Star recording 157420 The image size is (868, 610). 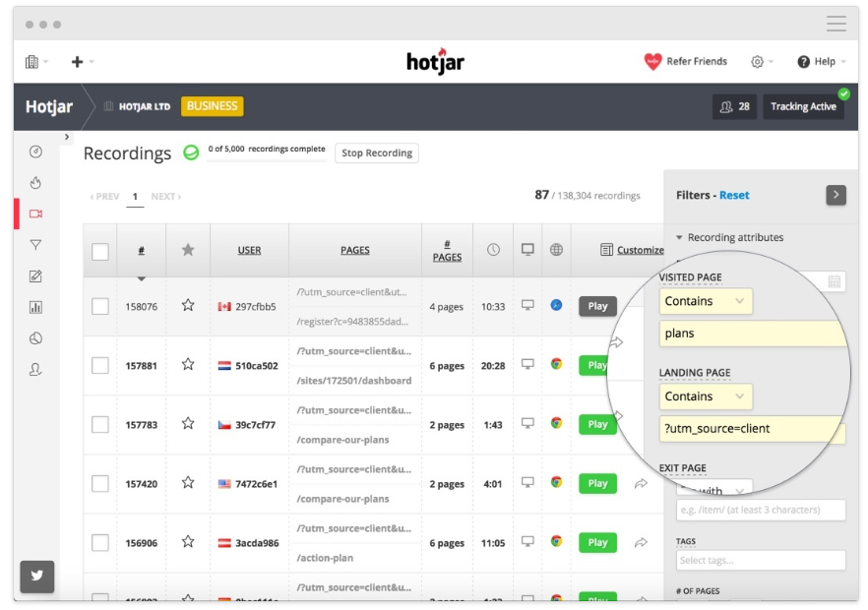click(x=188, y=483)
